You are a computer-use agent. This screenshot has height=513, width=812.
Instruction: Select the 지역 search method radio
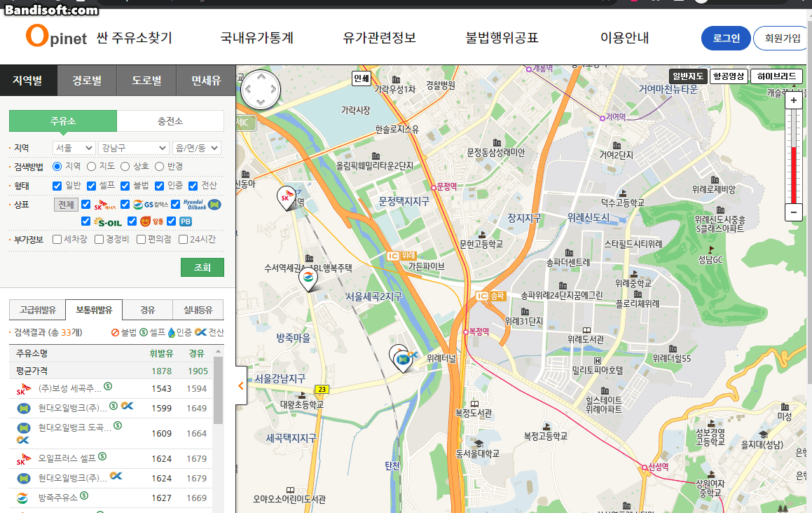click(x=57, y=166)
